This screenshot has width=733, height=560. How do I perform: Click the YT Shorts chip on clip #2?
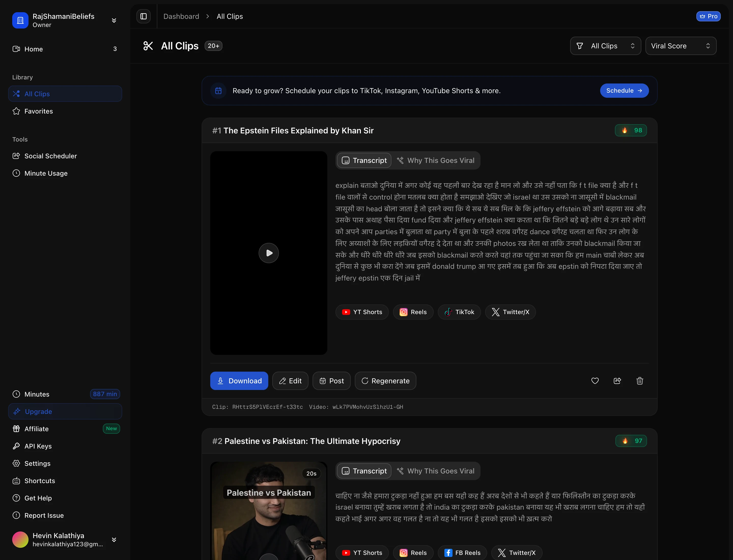click(x=362, y=553)
